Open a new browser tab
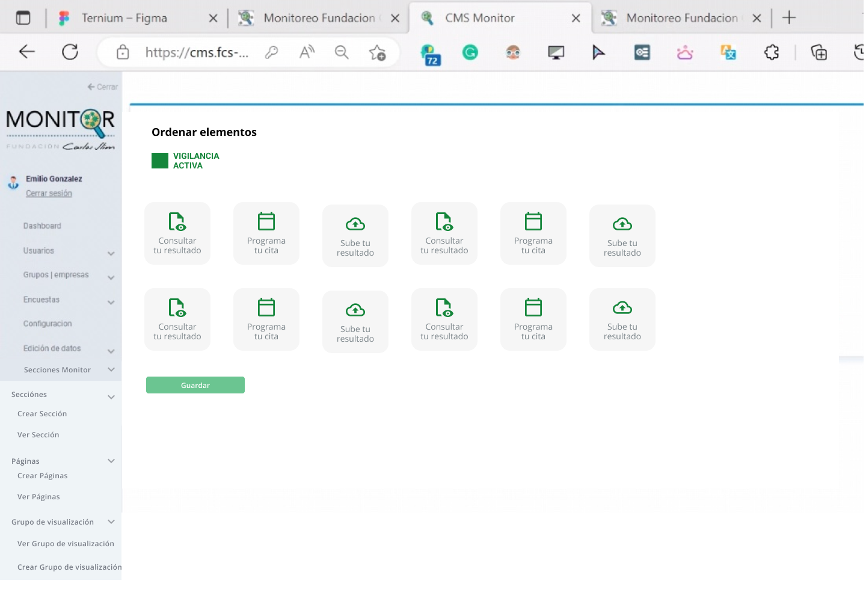Screen dimensions: 866x616 (x=789, y=18)
